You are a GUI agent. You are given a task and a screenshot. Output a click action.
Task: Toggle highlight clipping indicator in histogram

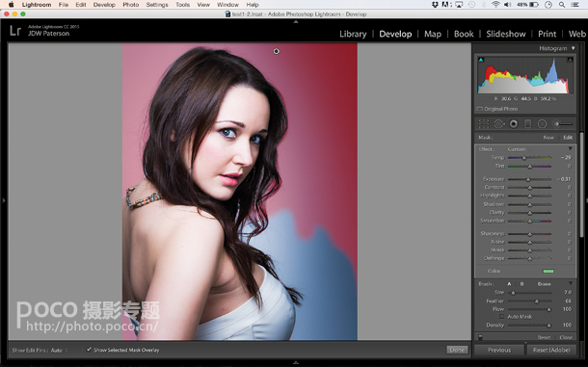pos(570,60)
